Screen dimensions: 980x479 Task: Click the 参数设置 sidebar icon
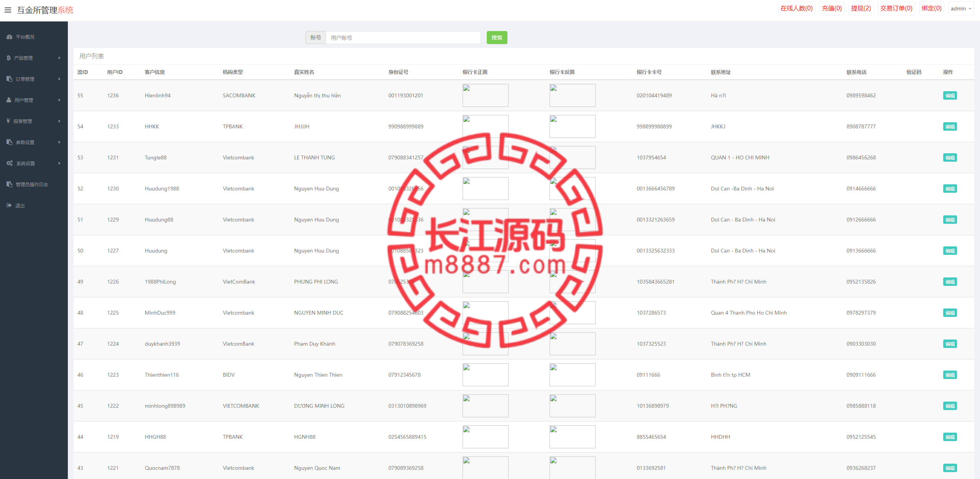coord(9,142)
